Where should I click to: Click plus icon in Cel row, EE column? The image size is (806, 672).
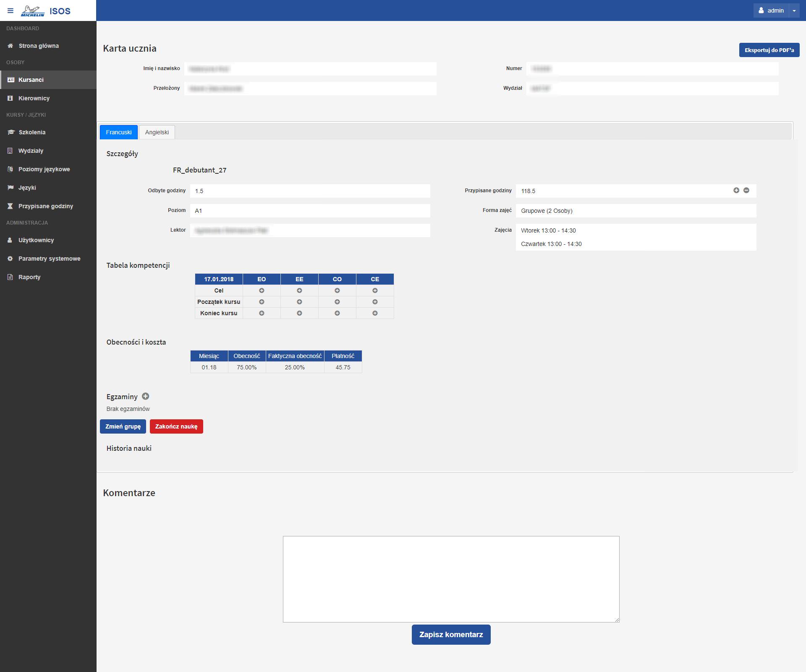299,290
